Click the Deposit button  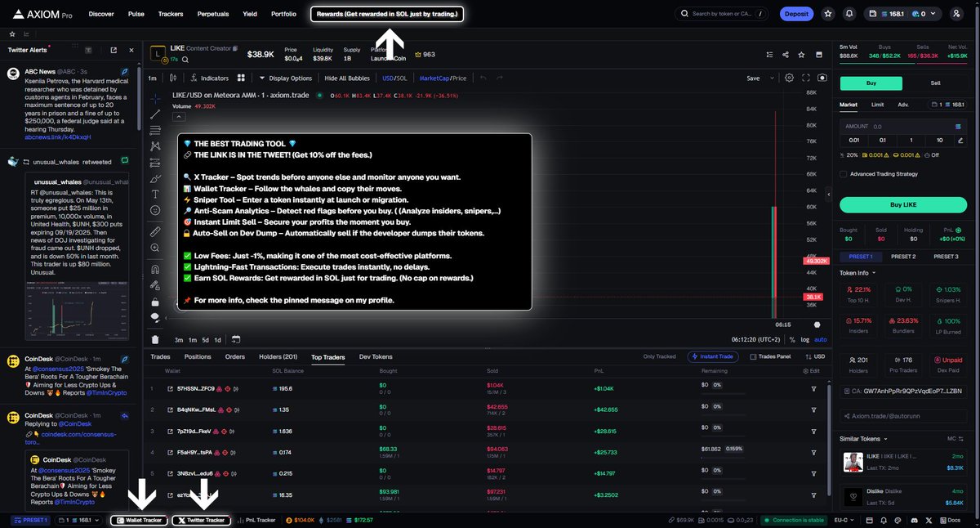[795, 14]
